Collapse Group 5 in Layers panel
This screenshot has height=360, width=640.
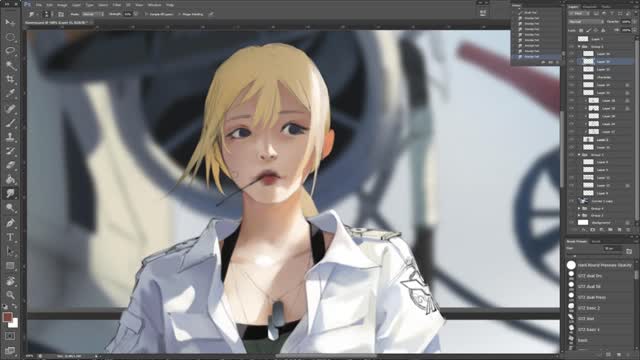[579, 155]
